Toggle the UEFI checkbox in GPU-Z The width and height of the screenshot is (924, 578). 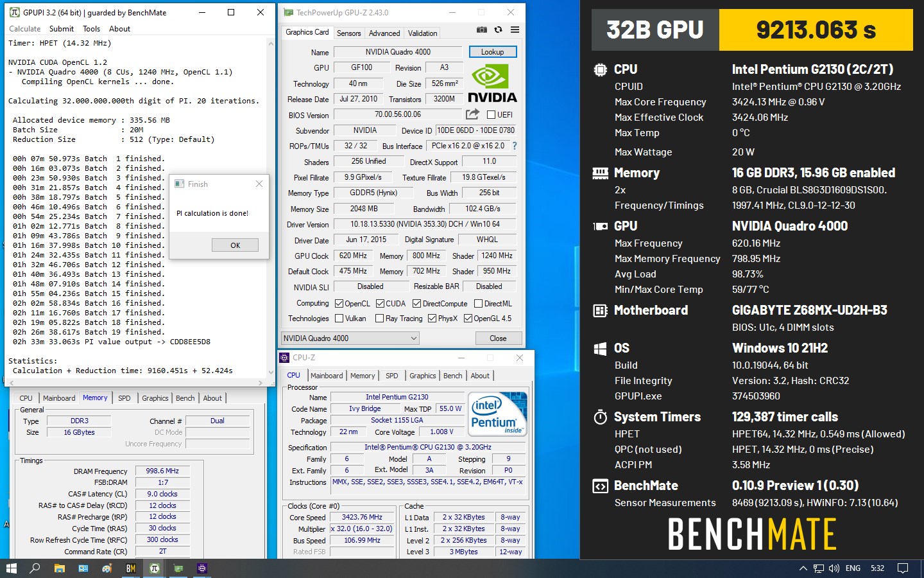pyautogui.click(x=491, y=114)
